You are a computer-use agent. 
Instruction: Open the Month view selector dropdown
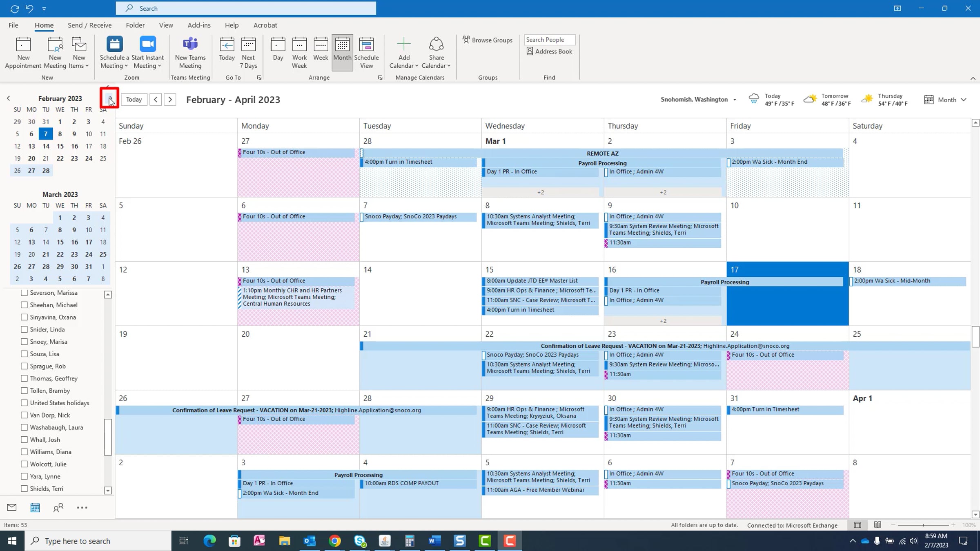[x=946, y=100]
